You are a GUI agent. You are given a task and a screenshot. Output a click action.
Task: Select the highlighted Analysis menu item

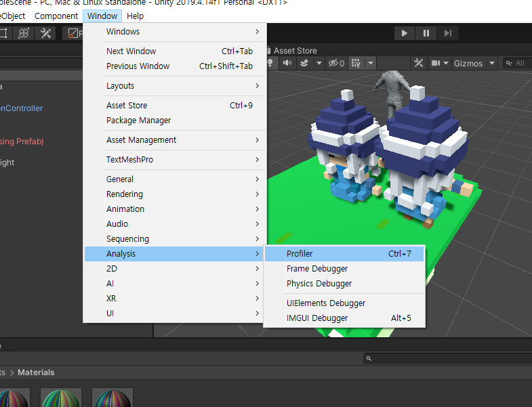pyautogui.click(x=175, y=254)
